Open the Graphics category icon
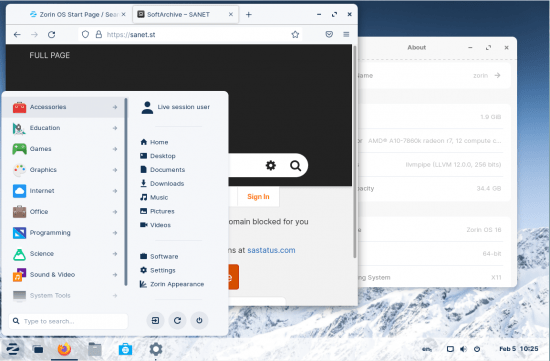The image size is (550, 361). coord(19,170)
